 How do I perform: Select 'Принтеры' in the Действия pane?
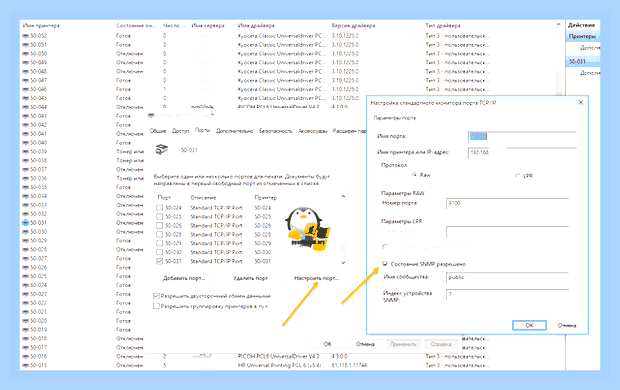(582, 36)
